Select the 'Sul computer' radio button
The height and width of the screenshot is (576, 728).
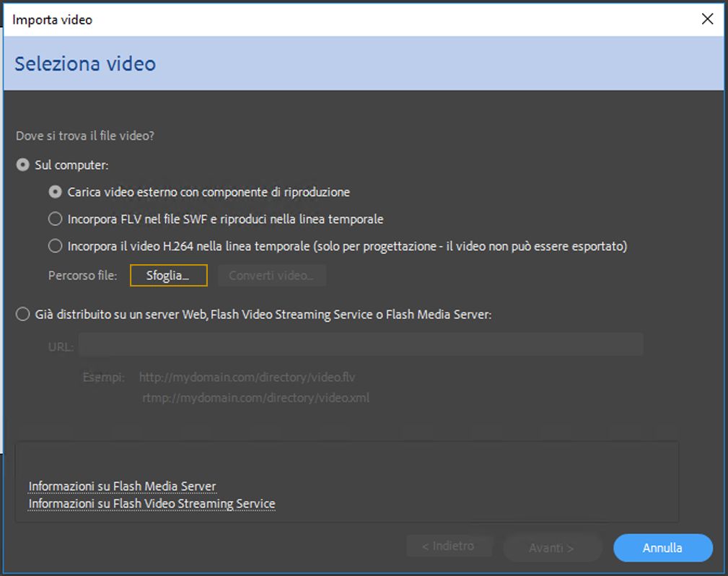(x=23, y=165)
